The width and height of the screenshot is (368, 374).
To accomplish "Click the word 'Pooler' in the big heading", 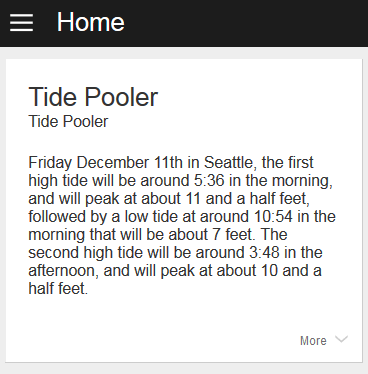I will coord(121,97).
